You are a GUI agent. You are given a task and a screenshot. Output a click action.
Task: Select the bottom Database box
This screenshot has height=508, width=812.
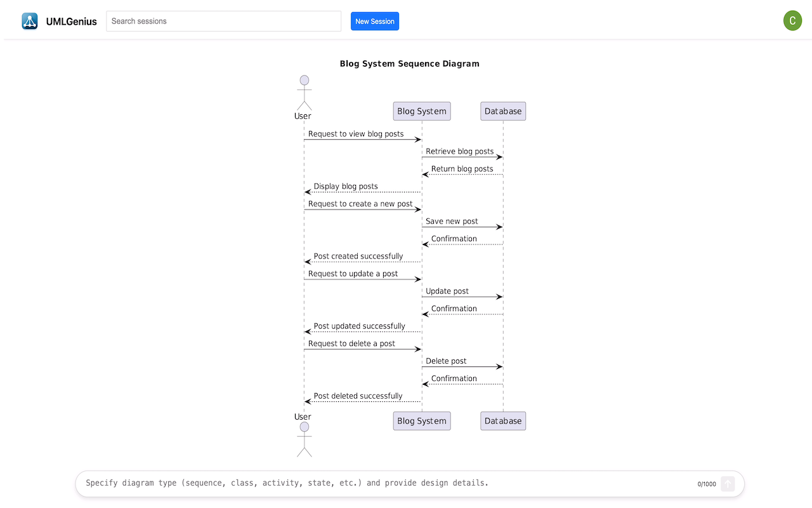pyautogui.click(x=503, y=421)
